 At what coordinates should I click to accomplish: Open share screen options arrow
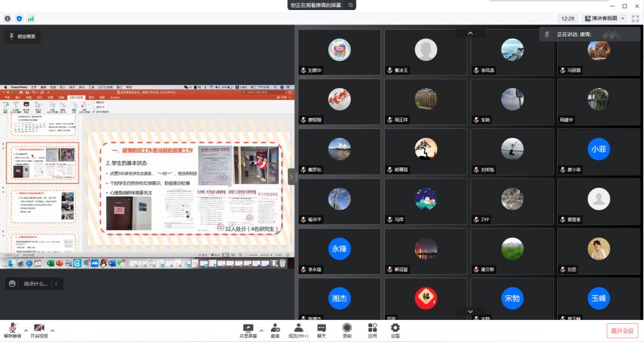(x=261, y=328)
